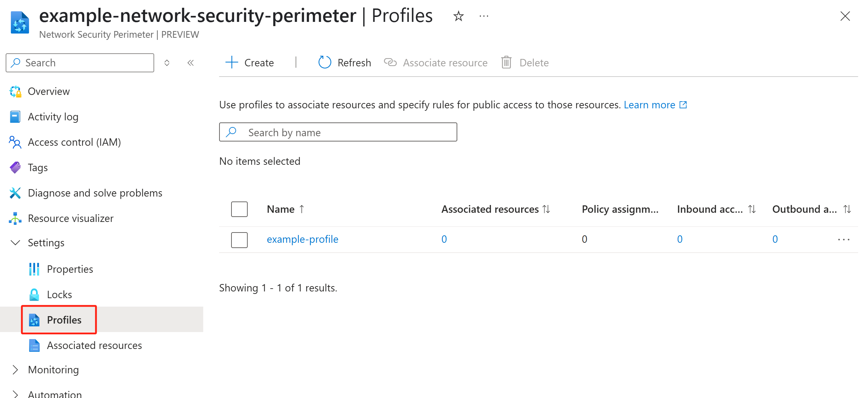Expand the Automation section
This screenshot has width=868, height=398.
click(15, 394)
